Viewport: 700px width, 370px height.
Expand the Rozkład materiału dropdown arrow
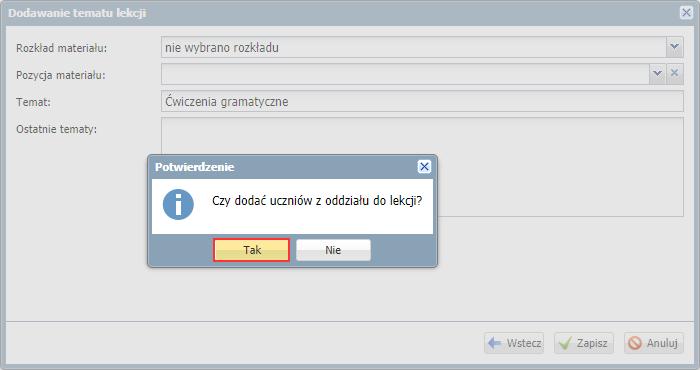point(675,47)
